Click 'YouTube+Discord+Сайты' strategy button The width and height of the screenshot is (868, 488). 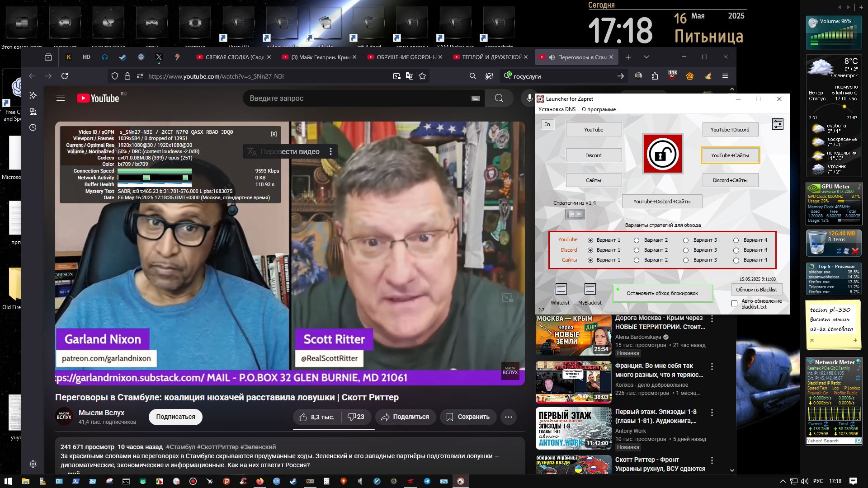662,202
